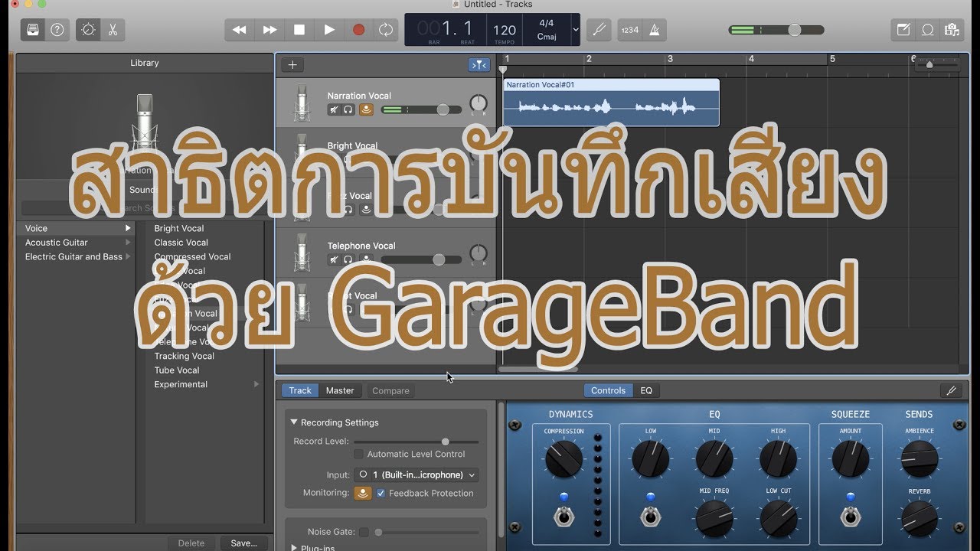This screenshot has height=551, width=980.
Task: Stop playback with the square button
Action: [x=299, y=30]
